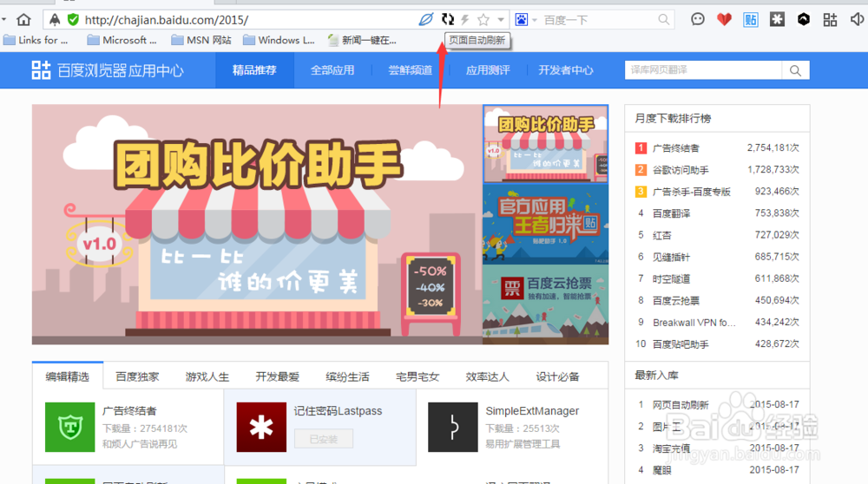Focus the 百度一下 search box
The height and width of the screenshot is (484, 868).
point(598,20)
